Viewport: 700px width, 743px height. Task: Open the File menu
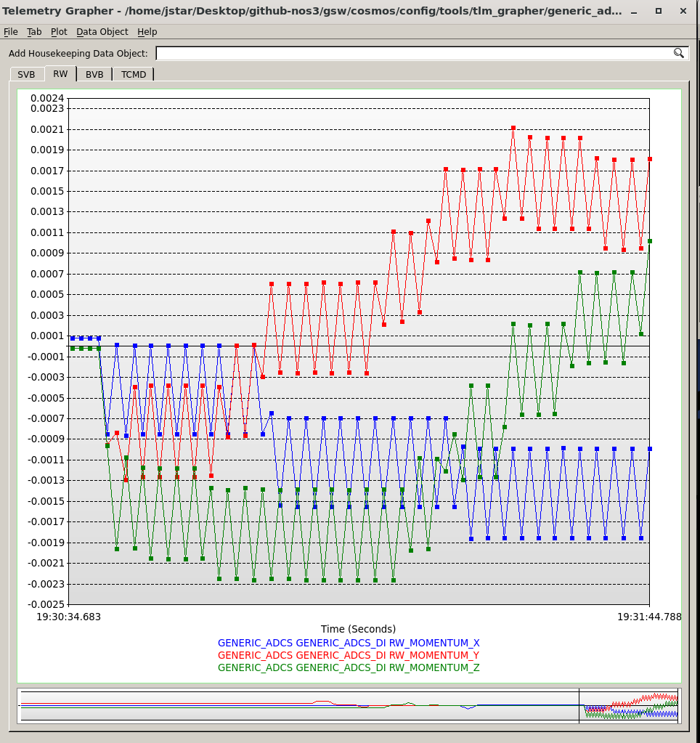[10, 32]
